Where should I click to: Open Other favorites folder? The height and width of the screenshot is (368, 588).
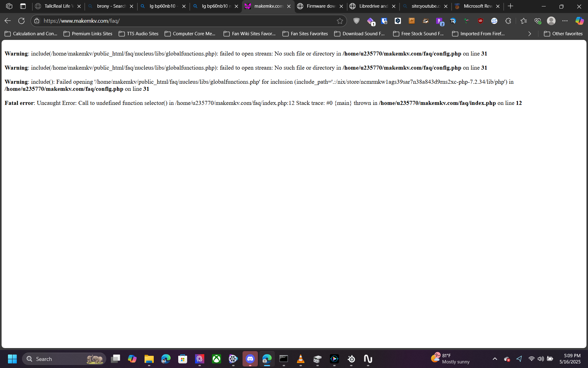point(563,34)
